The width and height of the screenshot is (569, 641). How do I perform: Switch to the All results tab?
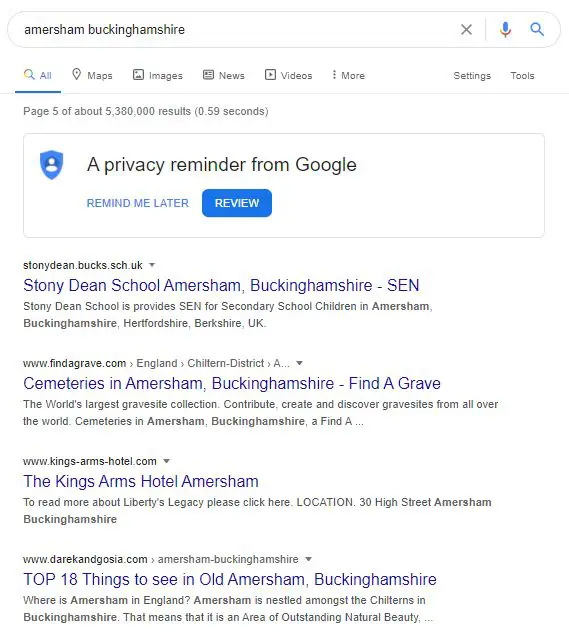pos(38,75)
